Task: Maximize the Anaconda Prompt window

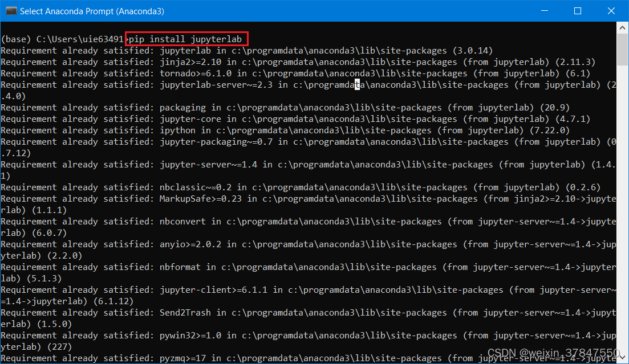Action: 578,10
